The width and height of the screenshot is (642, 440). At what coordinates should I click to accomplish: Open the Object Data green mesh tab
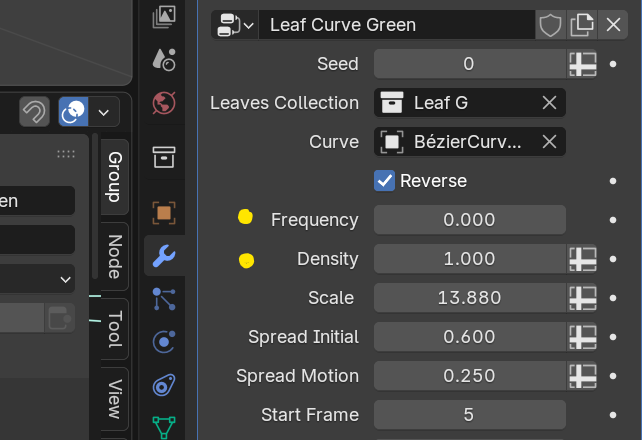(x=164, y=428)
